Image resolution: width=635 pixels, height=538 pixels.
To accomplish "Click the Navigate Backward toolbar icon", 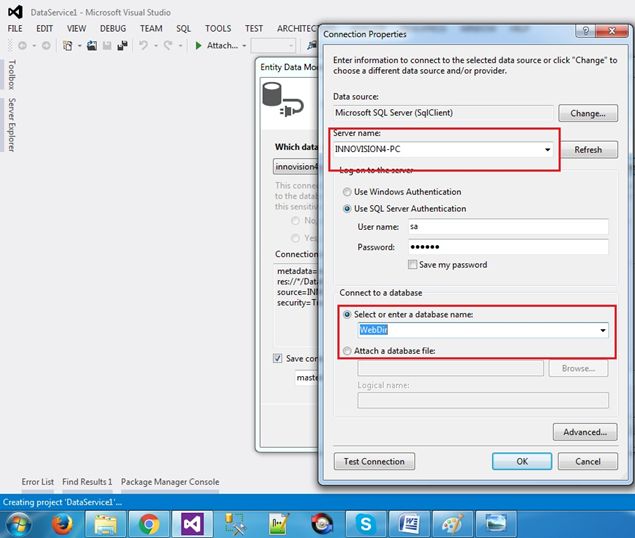I will (x=22, y=46).
